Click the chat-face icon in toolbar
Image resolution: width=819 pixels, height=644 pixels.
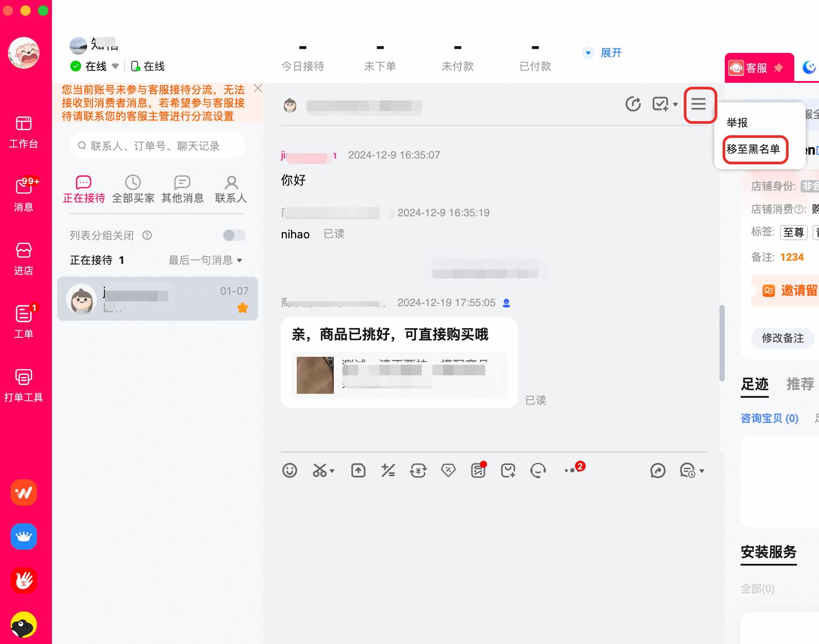coord(538,470)
